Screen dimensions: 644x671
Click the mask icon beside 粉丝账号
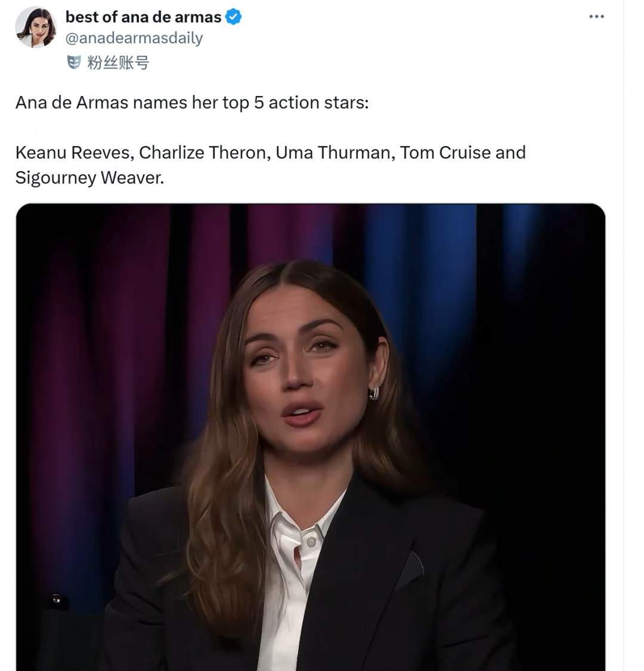(74, 61)
